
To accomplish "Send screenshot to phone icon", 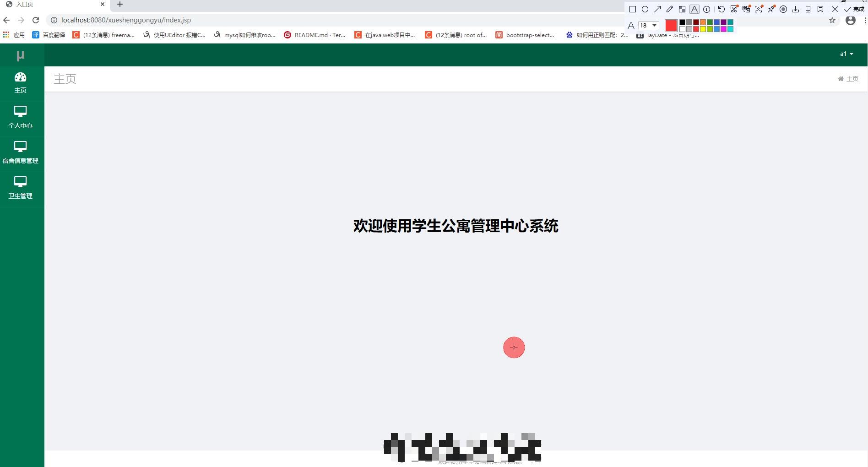I will click(x=808, y=9).
